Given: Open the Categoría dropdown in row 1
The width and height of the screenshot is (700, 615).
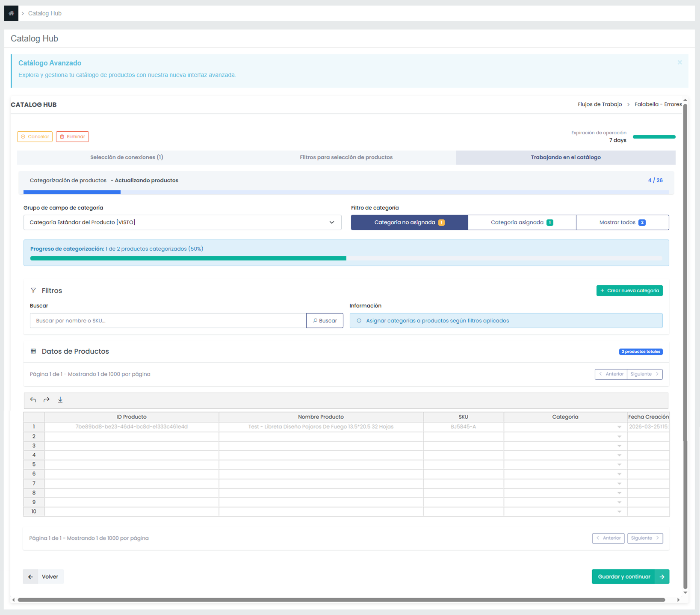Looking at the screenshot, I should (619, 427).
